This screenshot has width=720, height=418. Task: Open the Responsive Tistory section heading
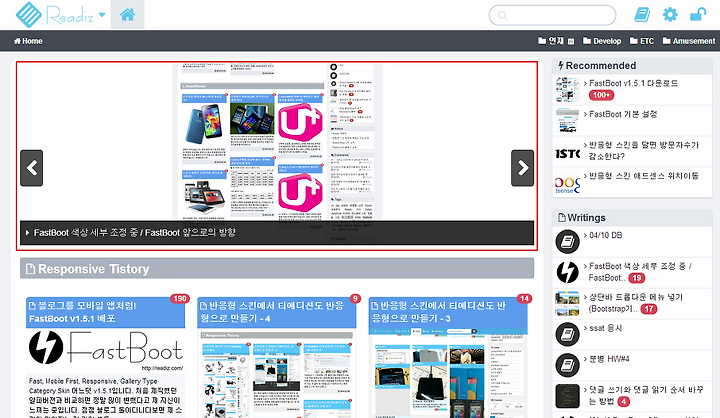(x=277, y=268)
